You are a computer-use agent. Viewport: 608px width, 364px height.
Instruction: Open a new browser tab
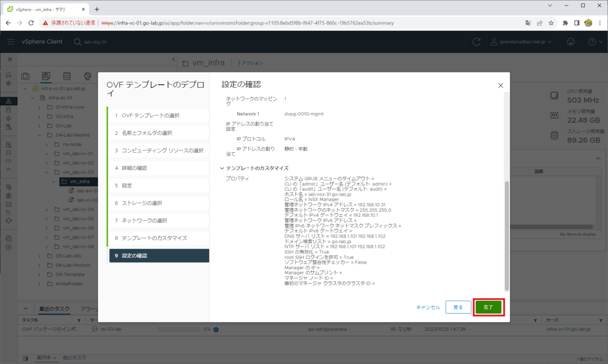click(x=97, y=9)
